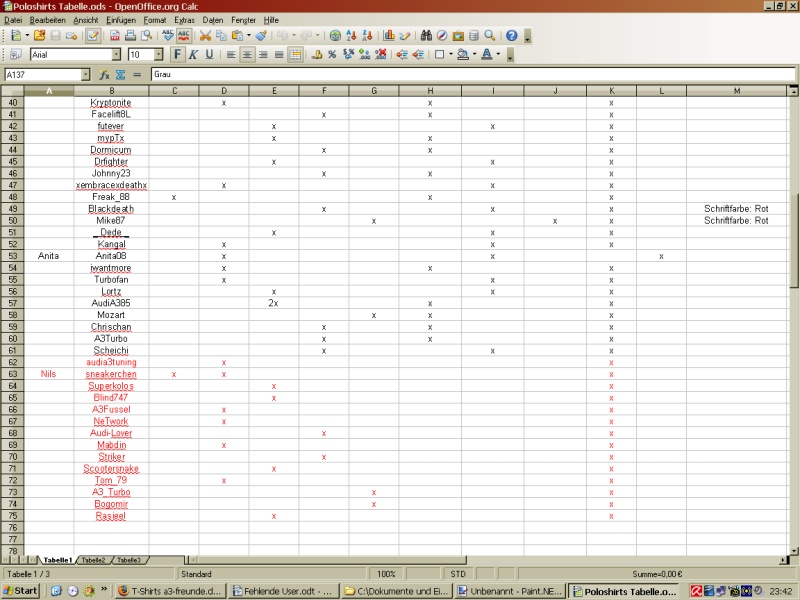Open Font Color dropdown arrow
Image resolution: width=800 pixels, height=600 pixels.
498,55
